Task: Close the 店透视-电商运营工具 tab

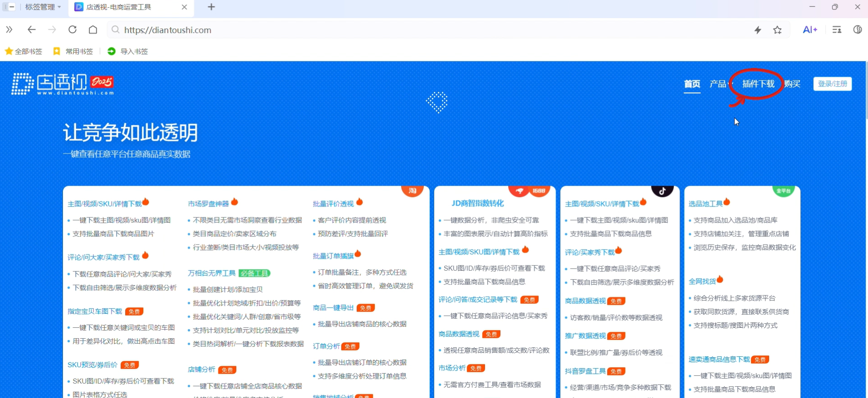Action: pos(184,7)
